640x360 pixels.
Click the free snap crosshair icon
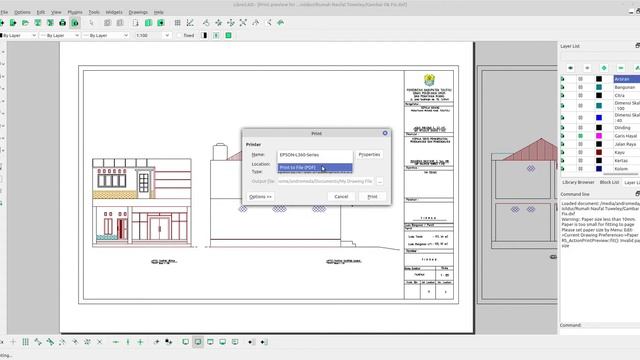coord(13,342)
